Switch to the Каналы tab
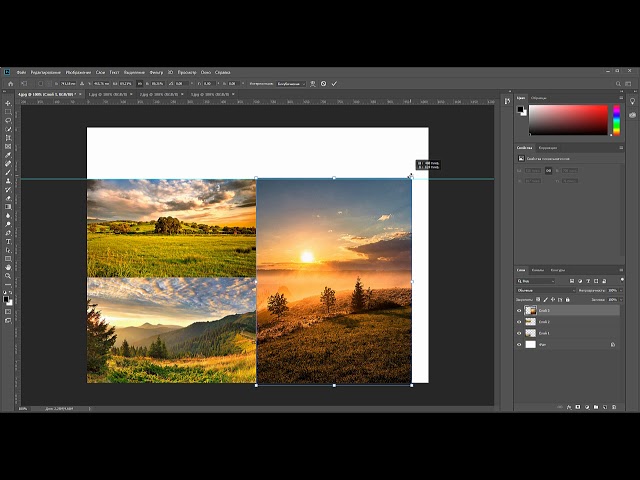640x480 pixels. pyautogui.click(x=538, y=270)
